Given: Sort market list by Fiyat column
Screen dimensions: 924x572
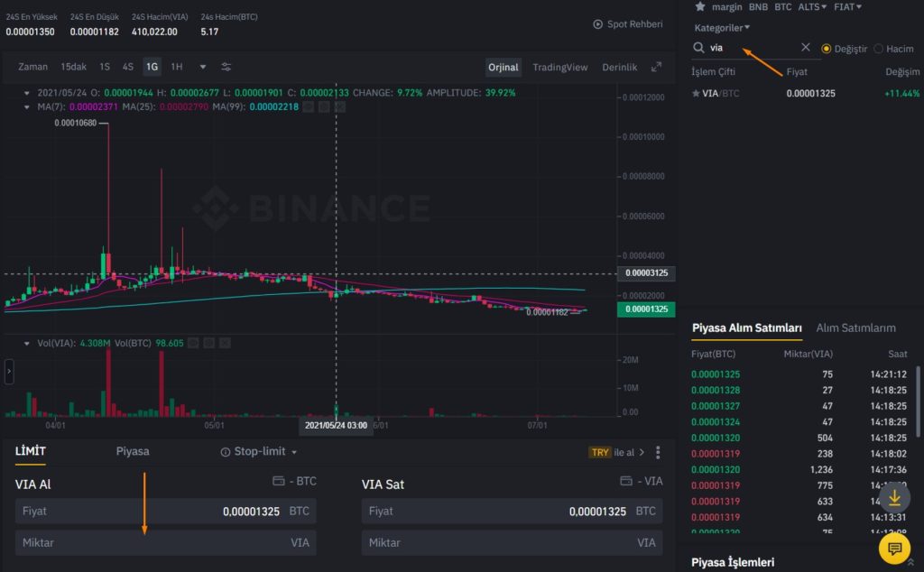Looking at the screenshot, I should (x=797, y=72).
